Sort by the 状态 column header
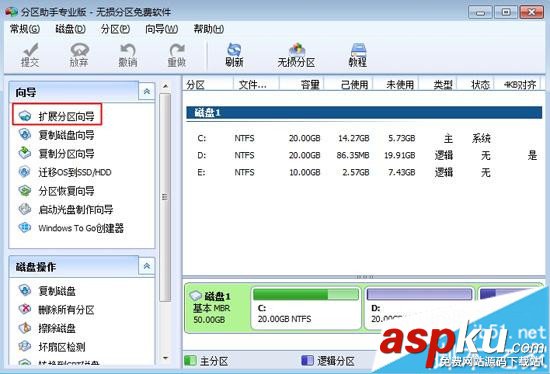 click(x=475, y=85)
